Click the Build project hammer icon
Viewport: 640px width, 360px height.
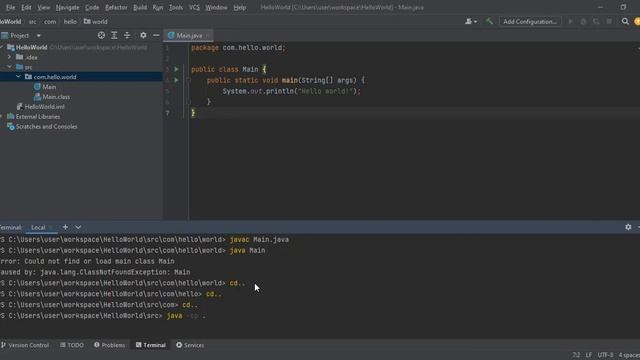pyautogui.click(x=489, y=22)
